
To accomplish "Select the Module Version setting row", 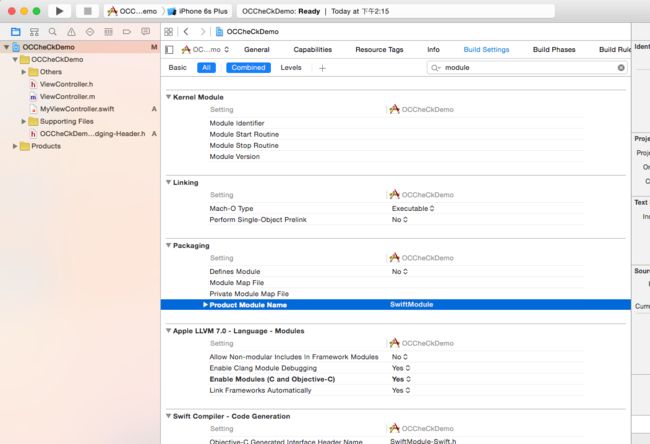I will 396,157.
